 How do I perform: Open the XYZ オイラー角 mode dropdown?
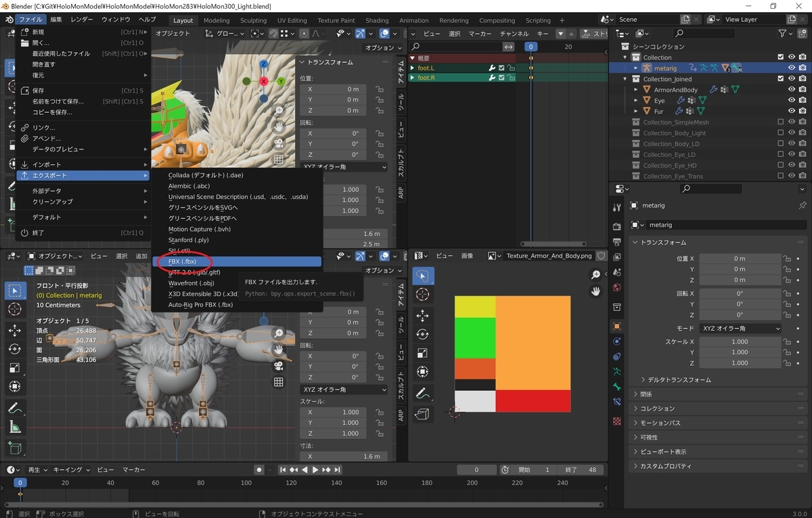pos(740,328)
